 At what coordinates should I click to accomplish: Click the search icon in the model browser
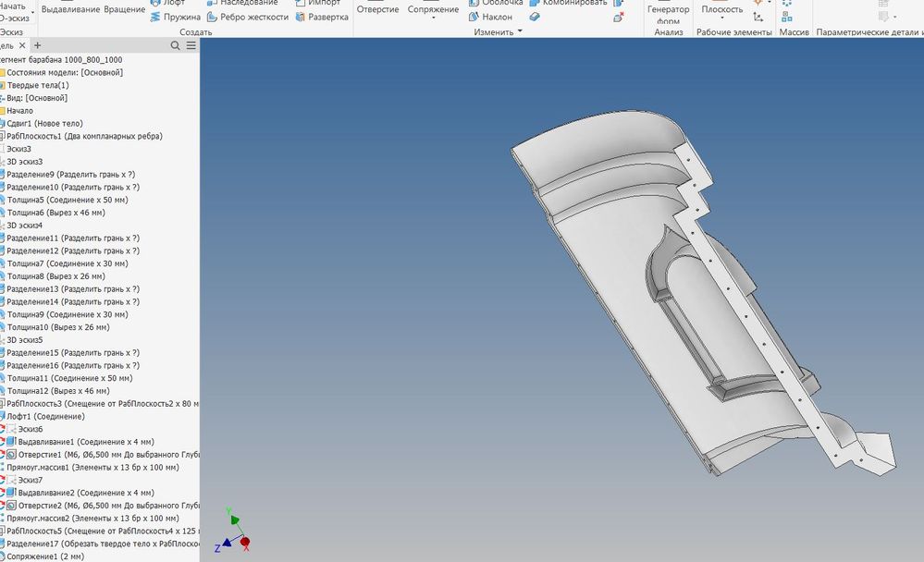coord(176,44)
